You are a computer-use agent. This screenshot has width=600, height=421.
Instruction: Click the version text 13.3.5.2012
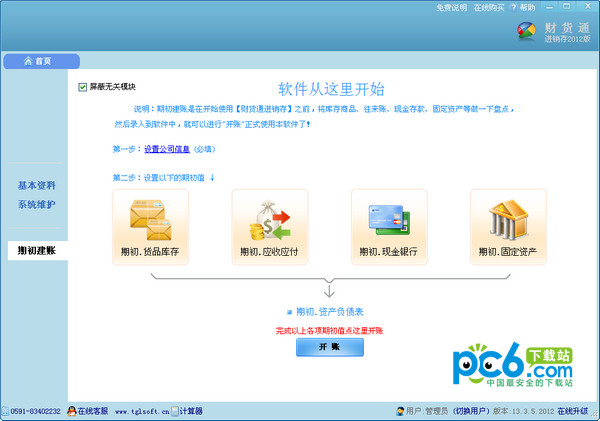[533, 411]
